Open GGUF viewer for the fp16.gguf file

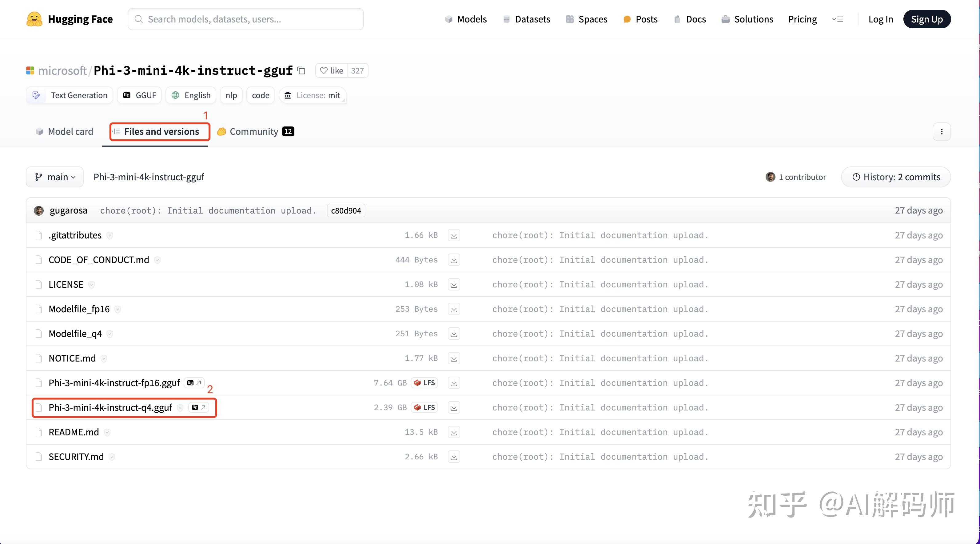[194, 383]
